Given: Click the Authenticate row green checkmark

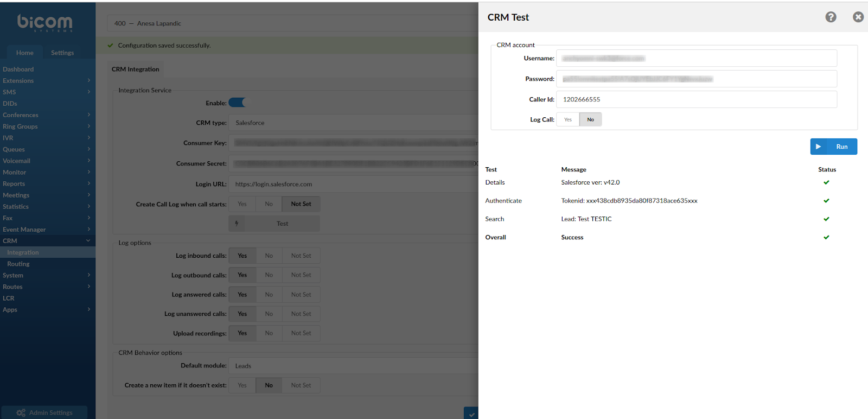Looking at the screenshot, I should [826, 201].
